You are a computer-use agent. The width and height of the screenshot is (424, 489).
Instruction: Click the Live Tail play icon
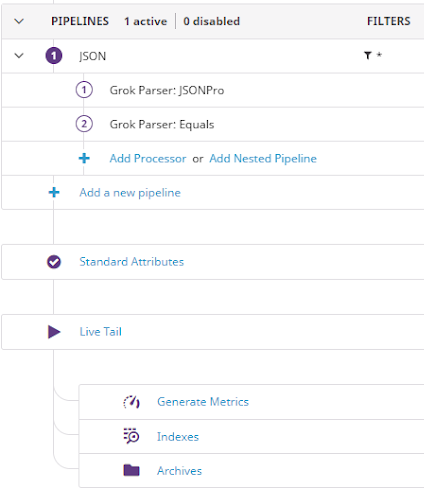click(54, 332)
